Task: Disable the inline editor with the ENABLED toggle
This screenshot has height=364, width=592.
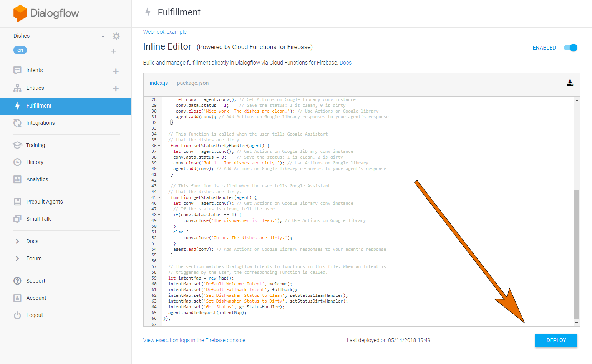Action: tap(570, 48)
